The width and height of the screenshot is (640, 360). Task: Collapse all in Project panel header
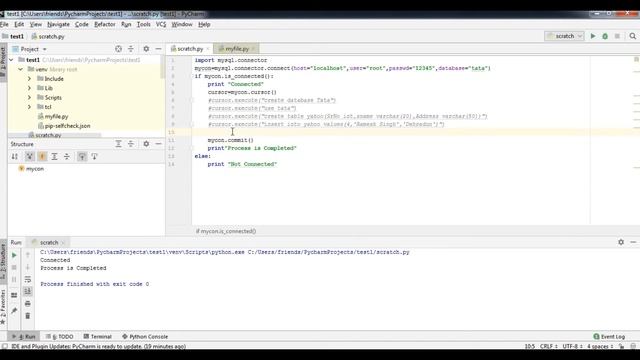click(131, 49)
